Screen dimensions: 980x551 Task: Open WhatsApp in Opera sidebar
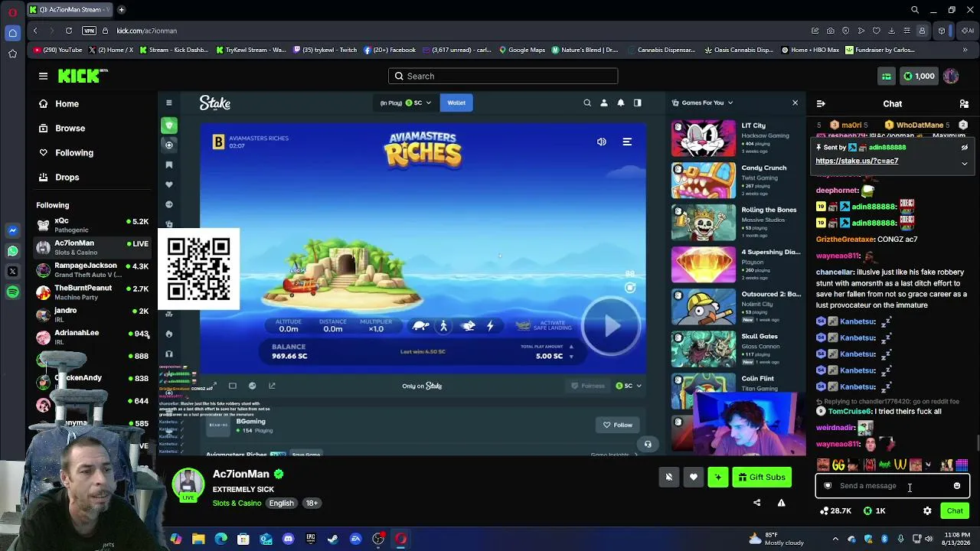(12, 251)
